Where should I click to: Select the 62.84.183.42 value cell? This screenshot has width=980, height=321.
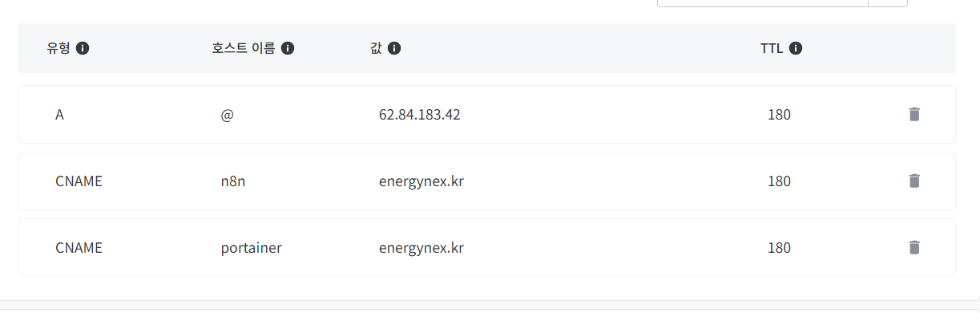[419, 115]
